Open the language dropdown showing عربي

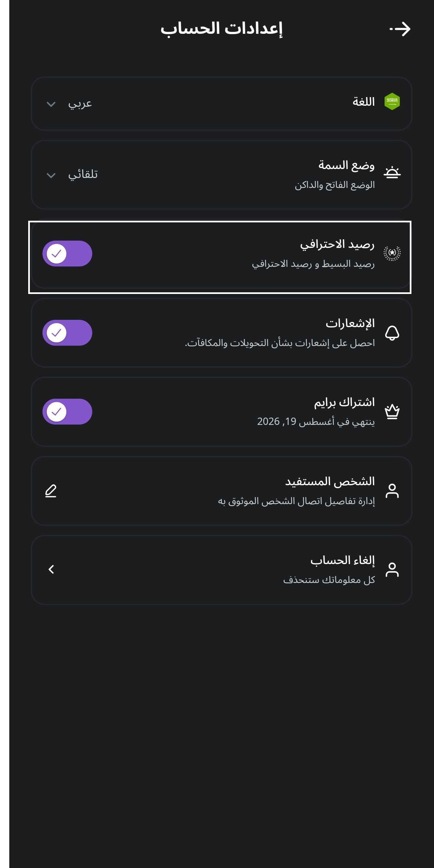[x=69, y=104]
